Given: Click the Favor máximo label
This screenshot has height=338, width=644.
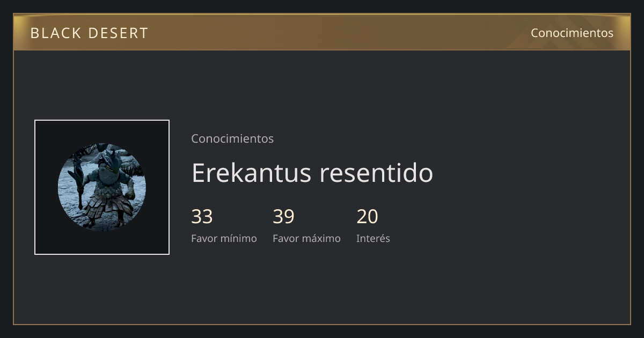Looking at the screenshot, I should click(306, 238).
